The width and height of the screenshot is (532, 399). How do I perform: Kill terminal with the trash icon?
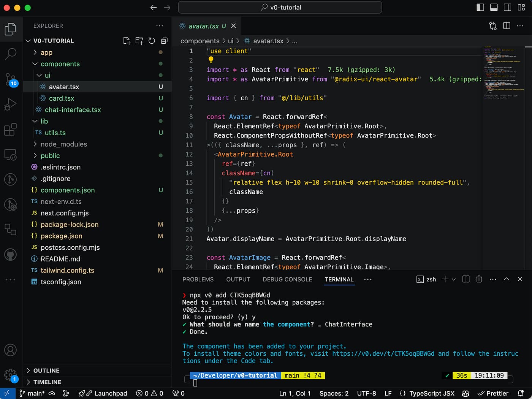click(479, 279)
